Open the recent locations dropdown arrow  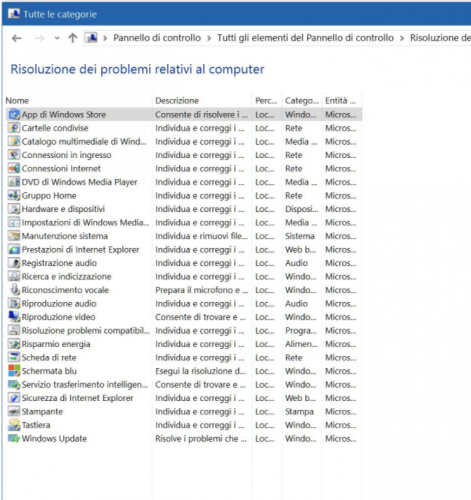pos(57,38)
